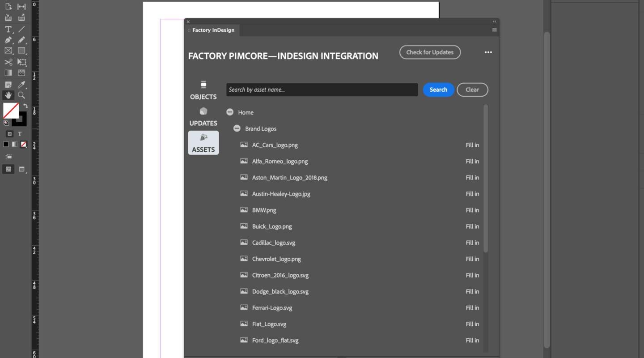This screenshot has height=358, width=644.
Task: Click image icon beside BMW.png
Action: pos(244,210)
